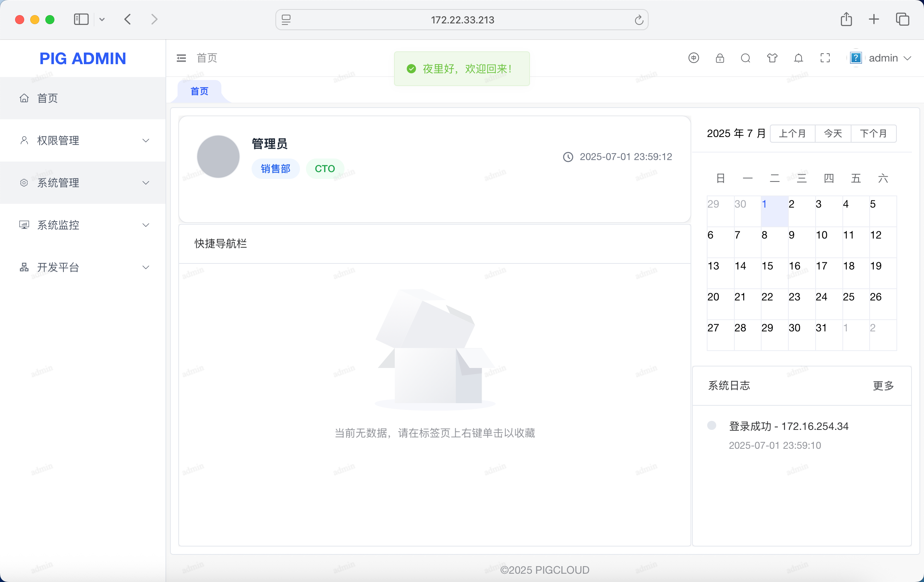Click 更多 link in 系统日志

point(883,385)
